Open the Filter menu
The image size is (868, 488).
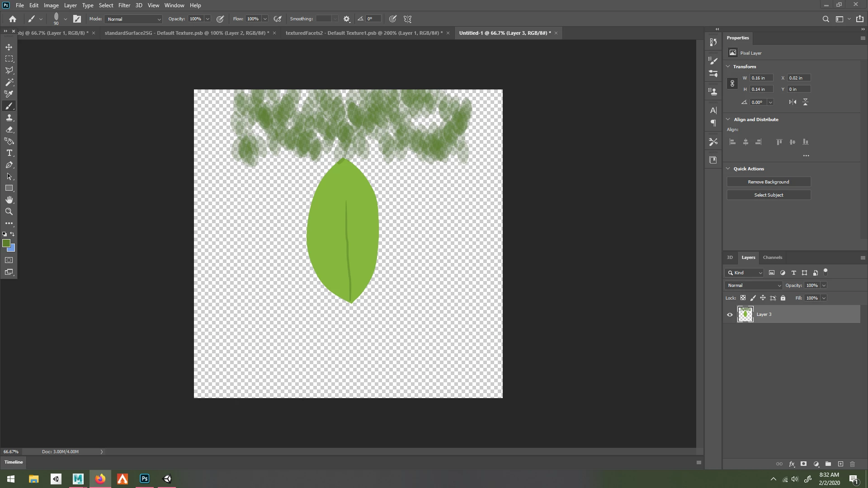pyautogui.click(x=124, y=5)
